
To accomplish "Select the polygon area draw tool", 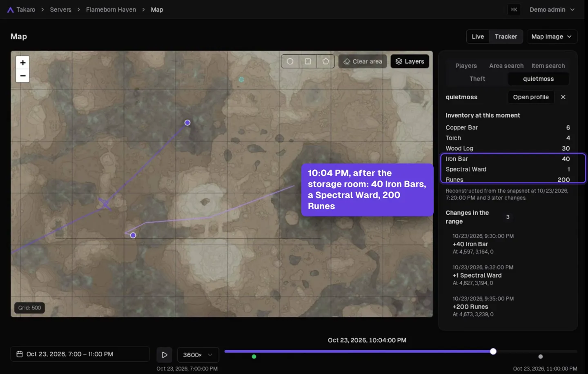I will 325,61.
